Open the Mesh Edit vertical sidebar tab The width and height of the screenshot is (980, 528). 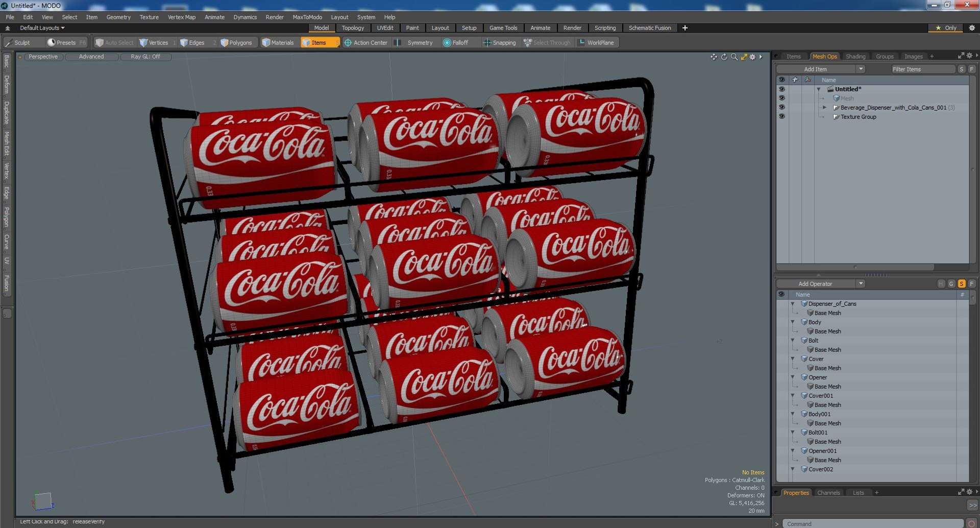coord(7,143)
